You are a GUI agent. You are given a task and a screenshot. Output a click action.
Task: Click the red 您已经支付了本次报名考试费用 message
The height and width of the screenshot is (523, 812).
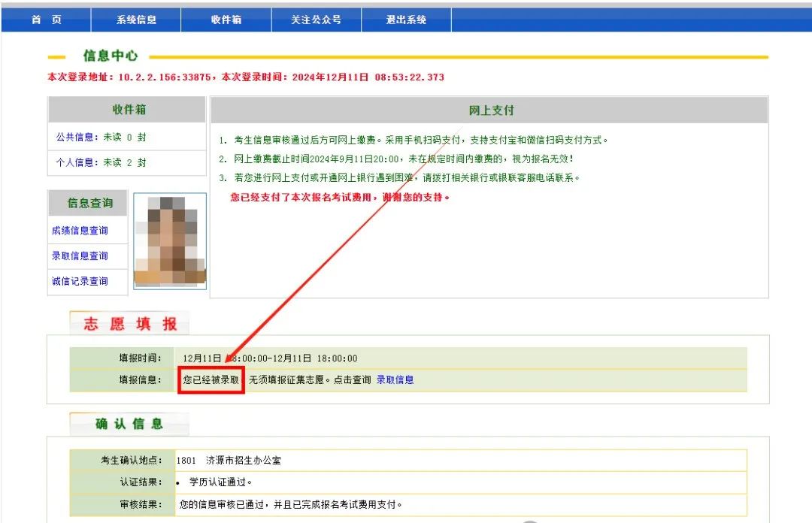[x=340, y=198]
